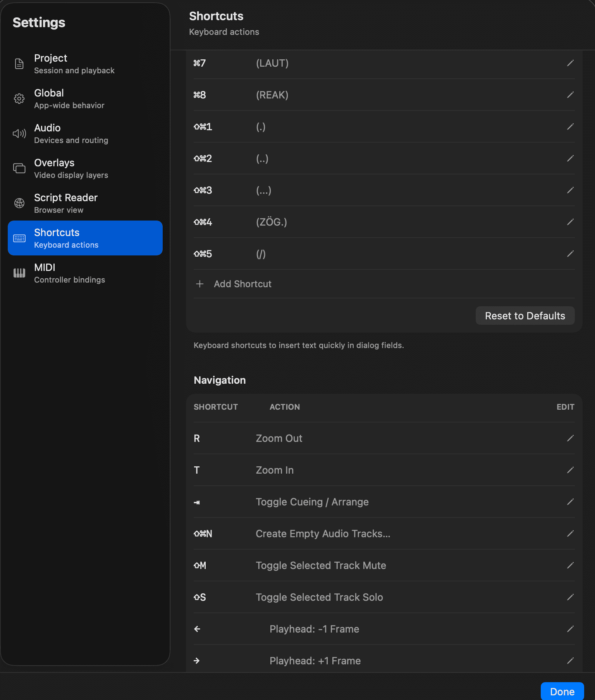
Task: Click the Overlays layers icon
Action: point(19,168)
